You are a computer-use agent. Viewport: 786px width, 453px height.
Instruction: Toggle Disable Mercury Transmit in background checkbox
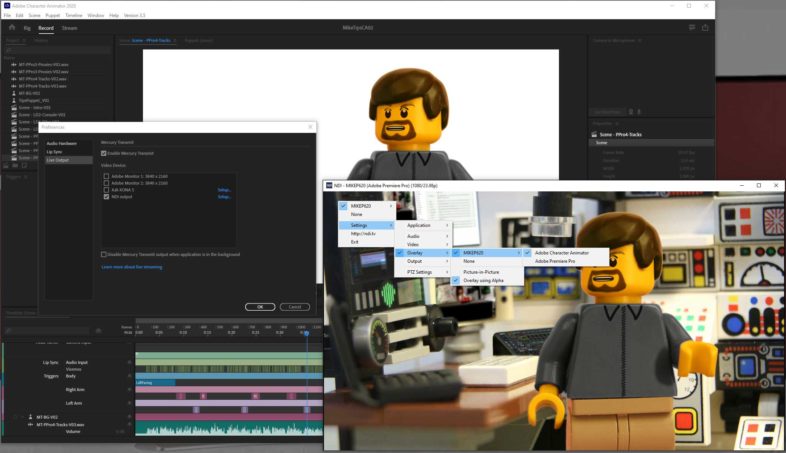click(x=104, y=255)
